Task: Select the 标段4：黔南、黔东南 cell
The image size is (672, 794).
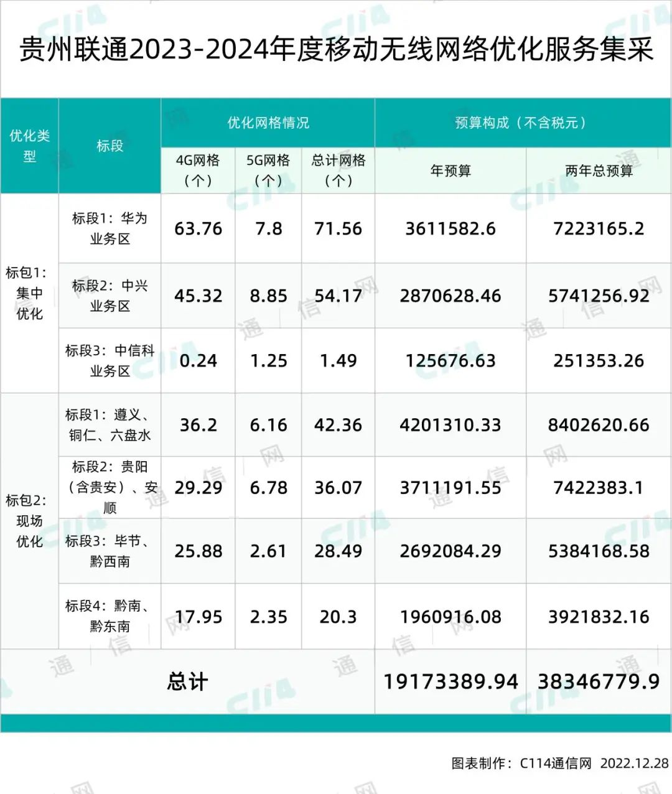Action: [110, 616]
